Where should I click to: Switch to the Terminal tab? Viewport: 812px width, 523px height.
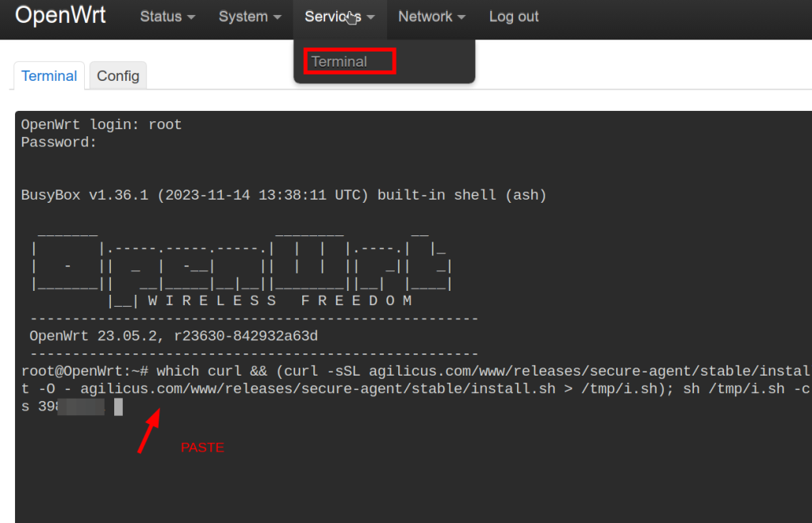[49, 76]
